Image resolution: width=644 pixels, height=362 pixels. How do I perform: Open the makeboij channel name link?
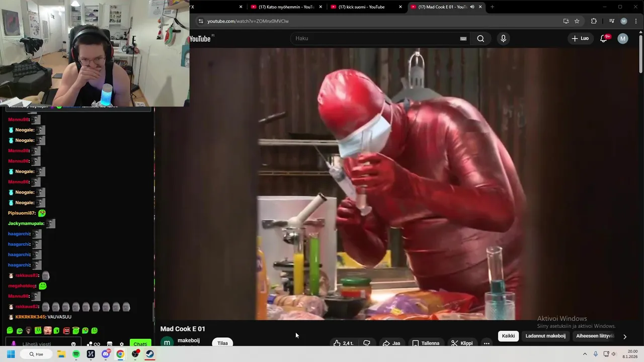189,340
